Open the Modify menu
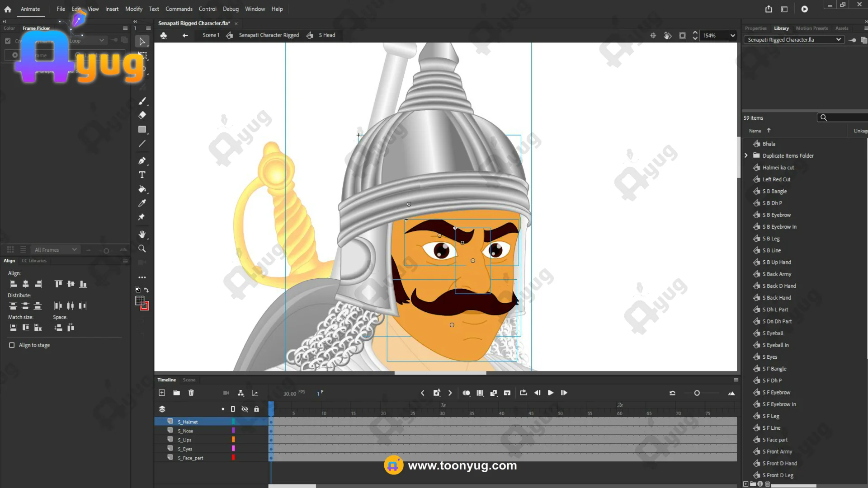This screenshot has height=488, width=868. pyautogui.click(x=133, y=9)
